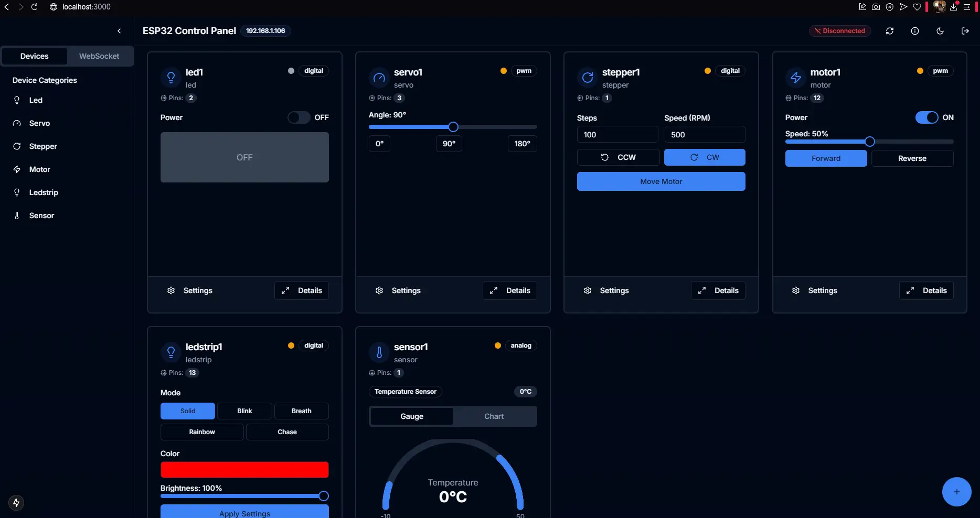Screen dimensions: 980x518
Task: Click the info icon in the header
Action: click(915, 31)
